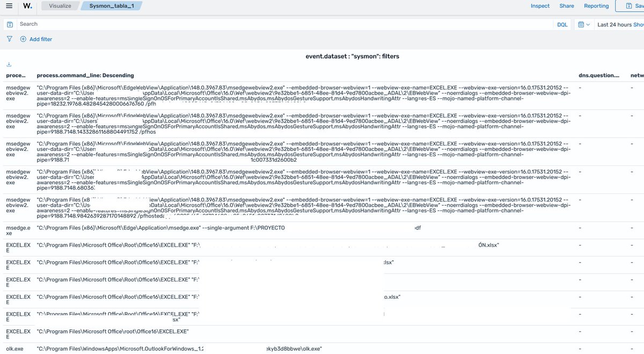Viewport: 644px width, 354px height.
Task: Click the title event.dataset : "sysmon": filters
Action: (x=352, y=56)
